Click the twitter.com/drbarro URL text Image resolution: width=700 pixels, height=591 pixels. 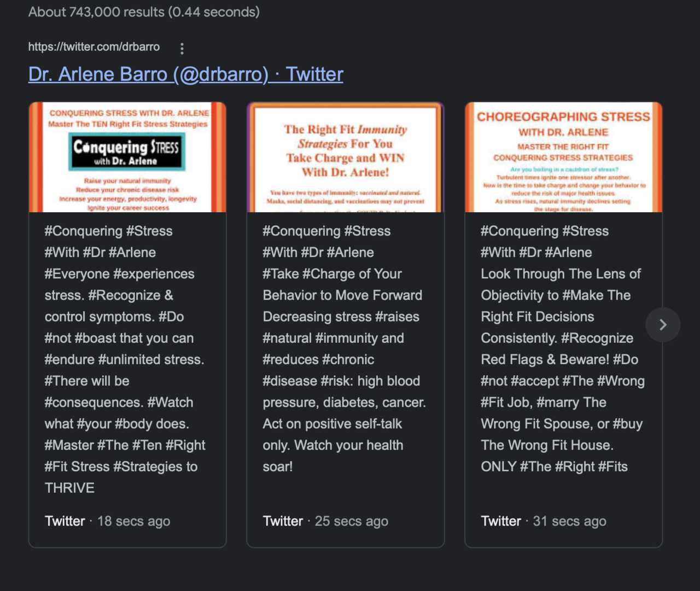pyautogui.click(x=94, y=47)
